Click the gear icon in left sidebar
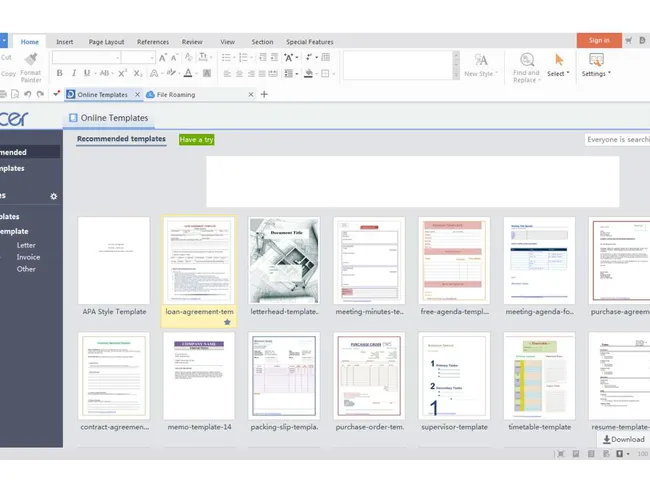The height and width of the screenshot is (488, 650). (x=54, y=196)
